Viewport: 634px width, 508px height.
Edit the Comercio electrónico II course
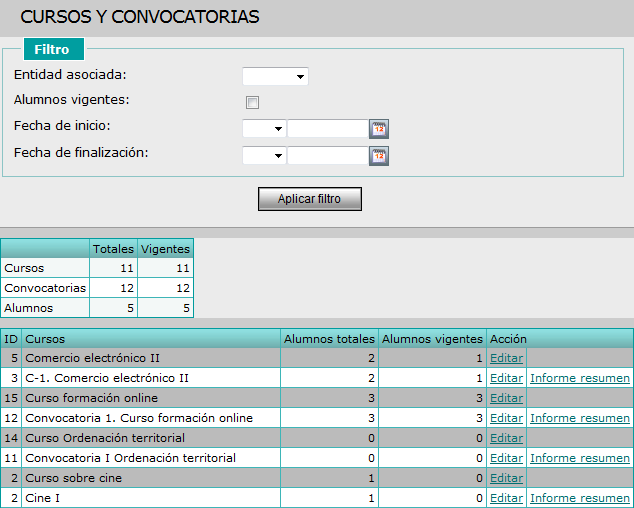(x=506, y=358)
